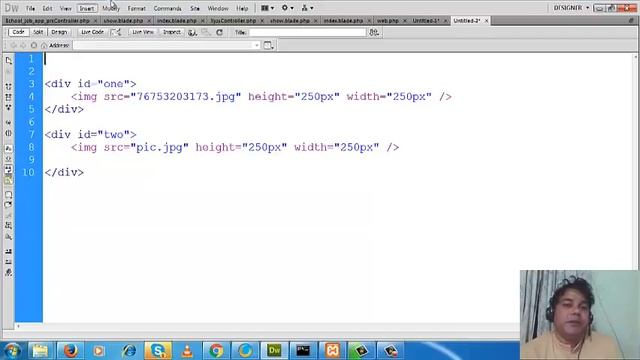
Task: Click the check browser compatibility icon
Action: pyautogui.click(x=116, y=32)
